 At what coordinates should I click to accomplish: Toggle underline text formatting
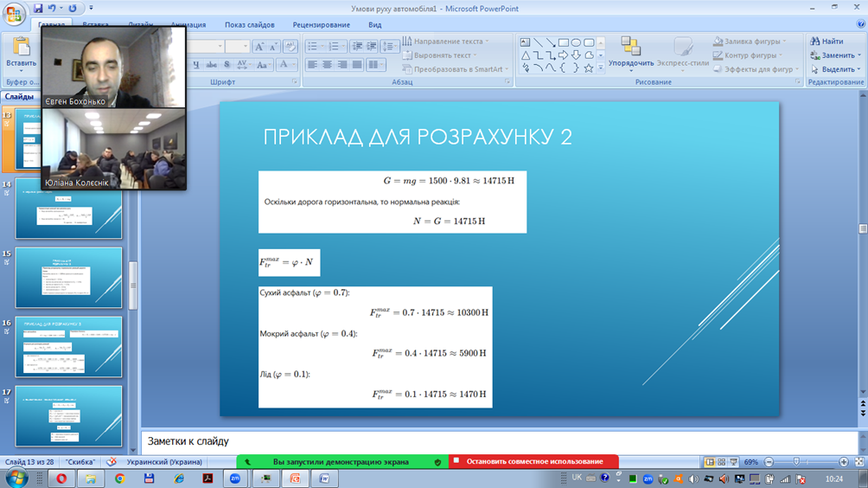click(x=196, y=65)
